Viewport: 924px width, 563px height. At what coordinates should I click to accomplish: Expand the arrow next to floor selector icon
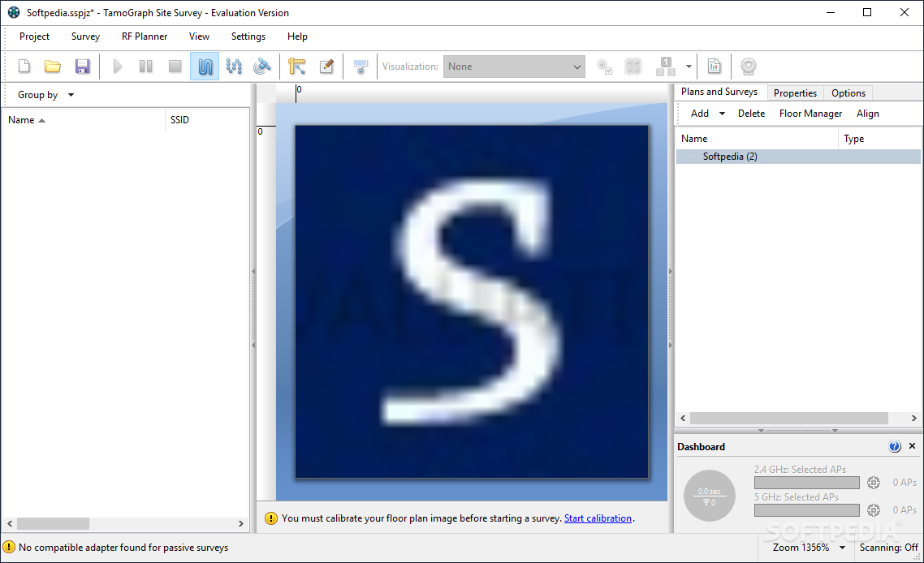(689, 67)
